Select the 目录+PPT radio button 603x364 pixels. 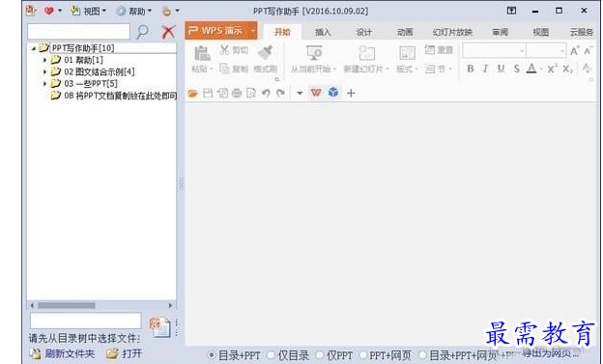(x=212, y=355)
